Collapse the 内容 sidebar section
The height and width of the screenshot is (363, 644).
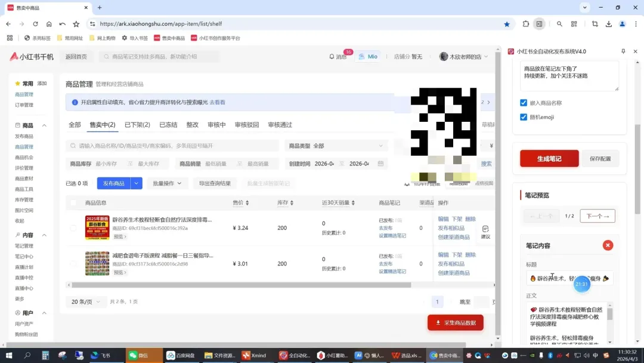click(44, 235)
